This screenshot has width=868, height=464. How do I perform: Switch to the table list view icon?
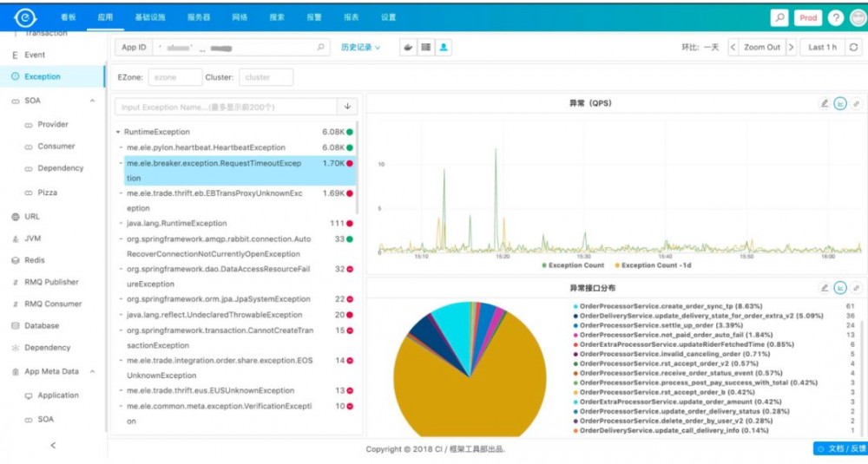[425, 48]
